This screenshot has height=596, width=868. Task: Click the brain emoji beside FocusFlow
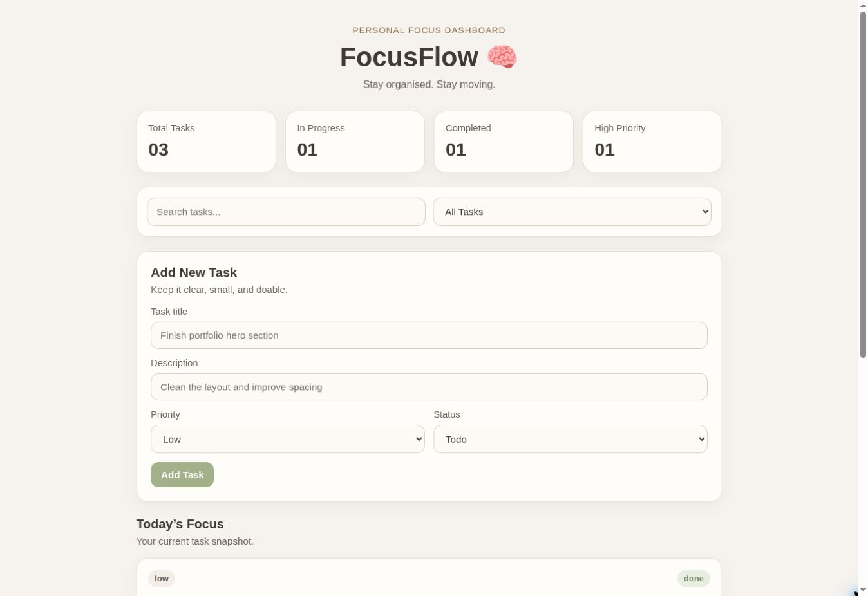point(502,57)
